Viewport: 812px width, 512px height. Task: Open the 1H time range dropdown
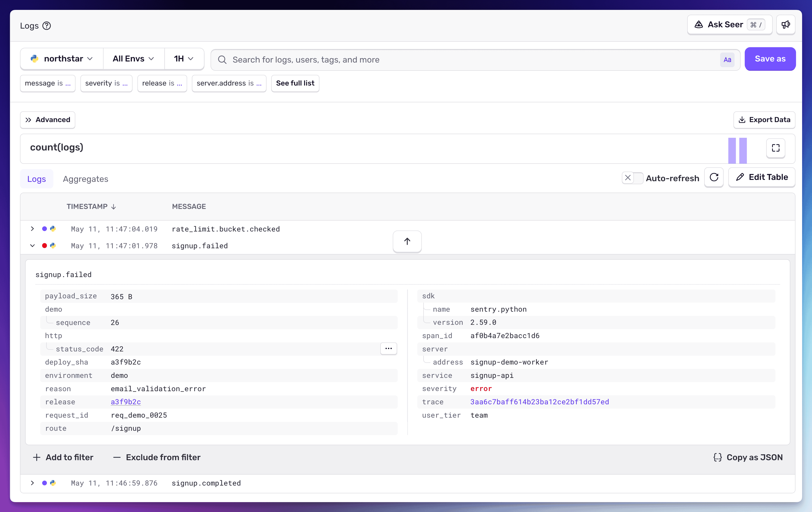click(x=184, y=59)
